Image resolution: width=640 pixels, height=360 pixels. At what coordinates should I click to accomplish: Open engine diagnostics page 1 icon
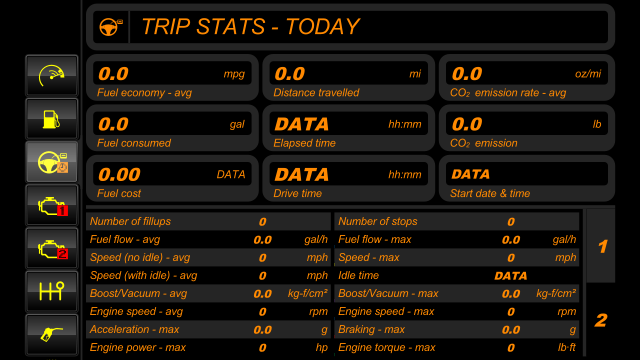point(51,205)
